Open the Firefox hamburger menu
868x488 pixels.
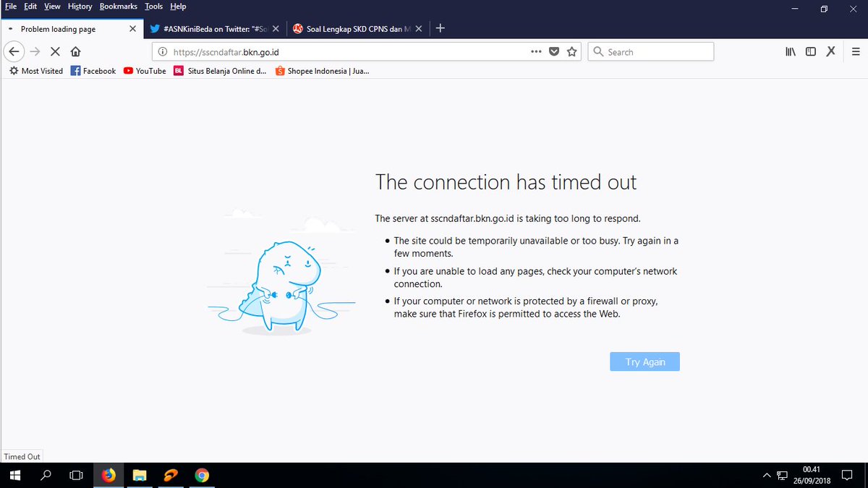(856, 52)
